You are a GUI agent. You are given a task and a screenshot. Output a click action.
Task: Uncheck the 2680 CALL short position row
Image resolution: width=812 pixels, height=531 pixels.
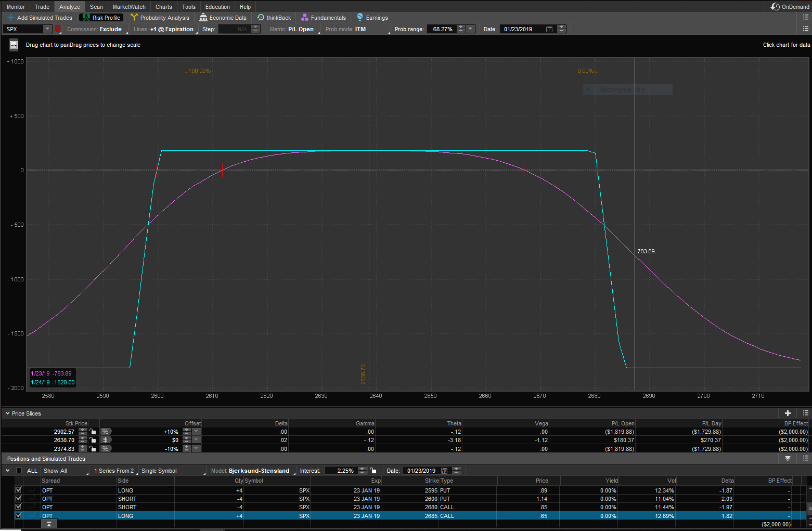(x=19, y=507)
